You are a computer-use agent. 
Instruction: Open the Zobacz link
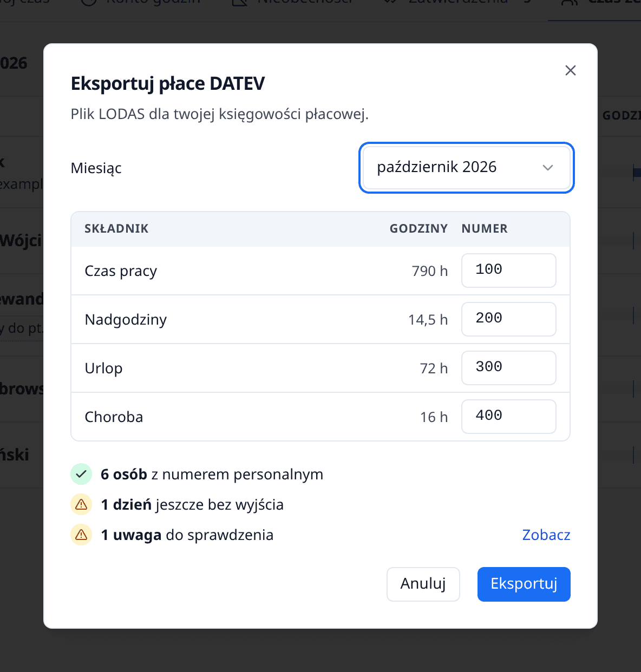tap(546, 535)
